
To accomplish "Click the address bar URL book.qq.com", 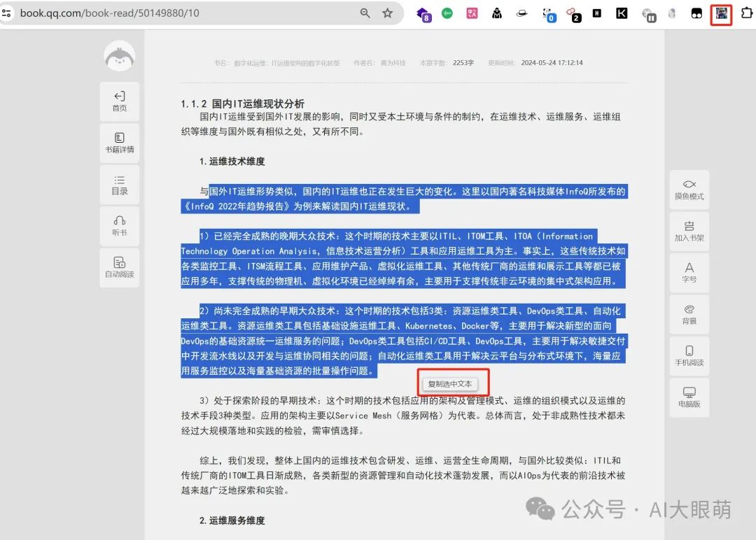I will point(109,13).
